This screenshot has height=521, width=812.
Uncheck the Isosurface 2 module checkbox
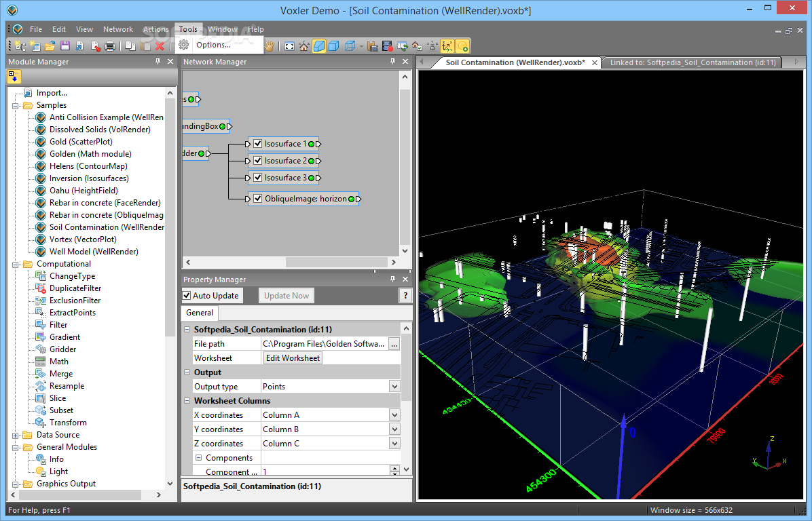(x=257, y=161)
